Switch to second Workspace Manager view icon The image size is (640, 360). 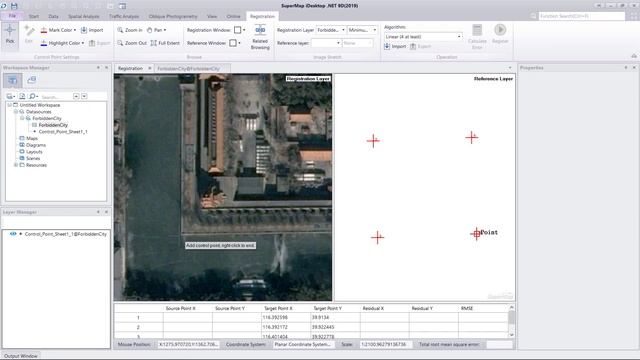click(x=31, y=80)
